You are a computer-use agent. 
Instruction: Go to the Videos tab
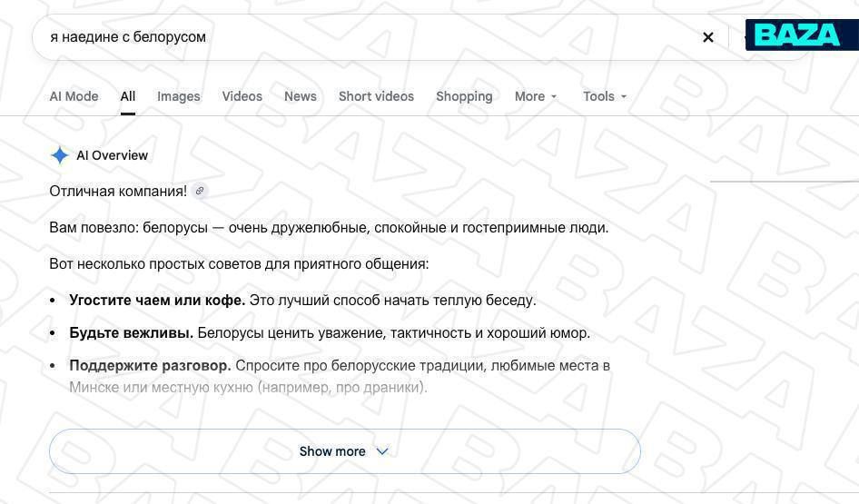tap(242, 96)
